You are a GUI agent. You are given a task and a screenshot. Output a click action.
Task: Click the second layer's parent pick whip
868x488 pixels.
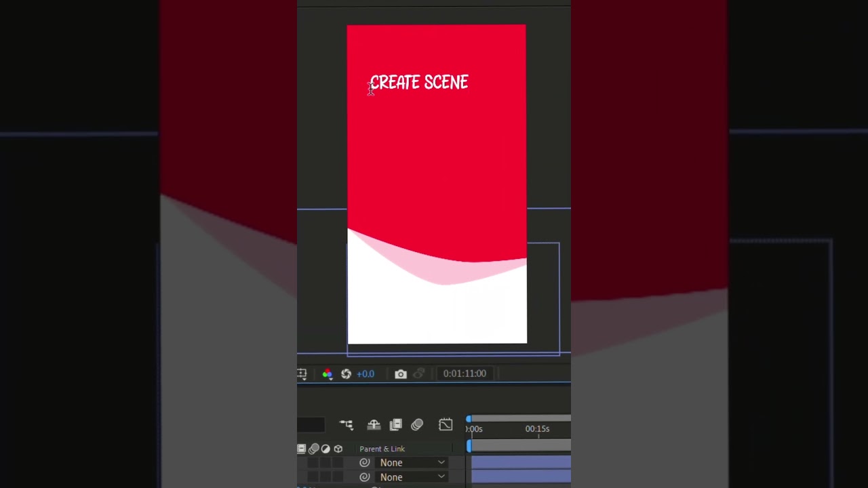pyautogui.click(x=364, y=477)
